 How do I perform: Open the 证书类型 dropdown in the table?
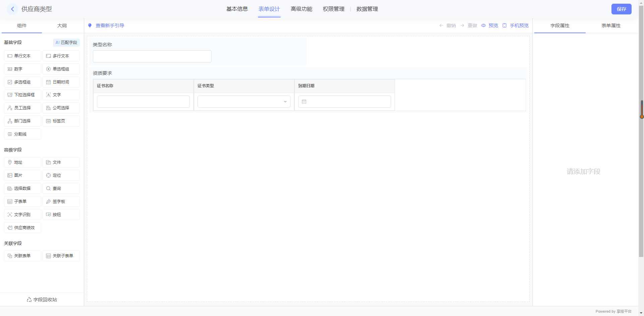244,102
